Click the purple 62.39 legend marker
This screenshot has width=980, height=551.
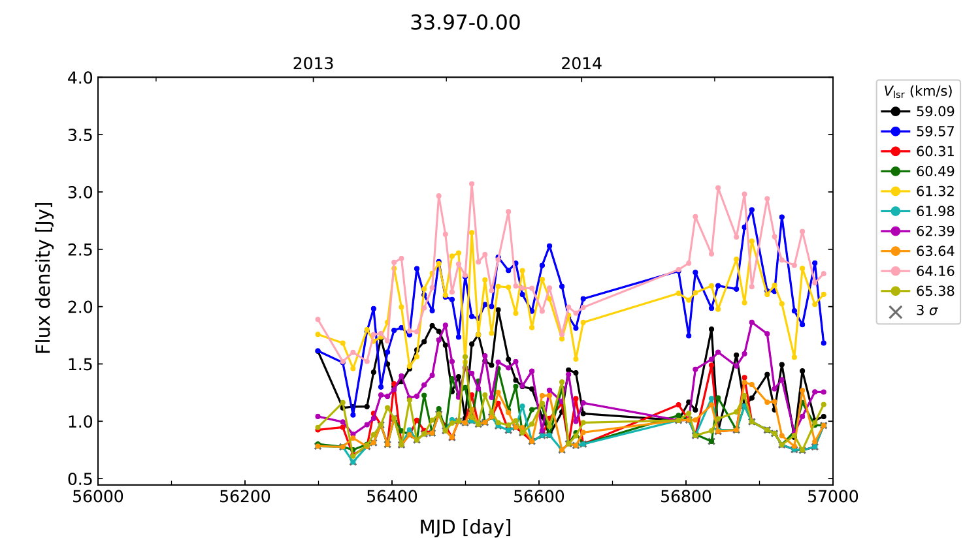(895, 231)
